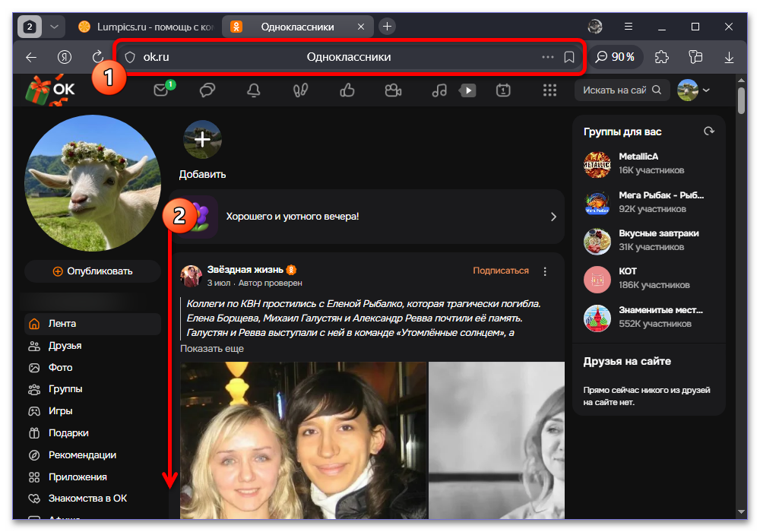Bookmark the page in address bar

pos(569,57)
